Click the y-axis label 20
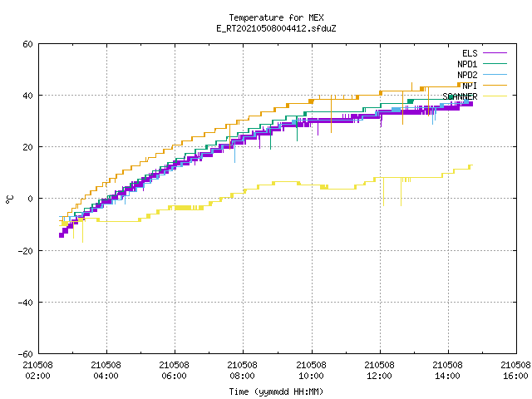 (x=27, y=147)
